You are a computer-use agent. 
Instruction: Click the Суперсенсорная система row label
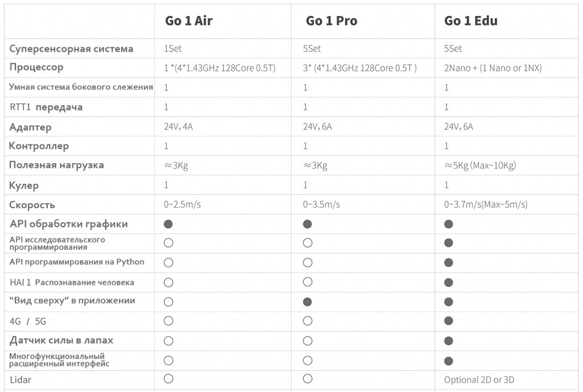tap(71, 49)
